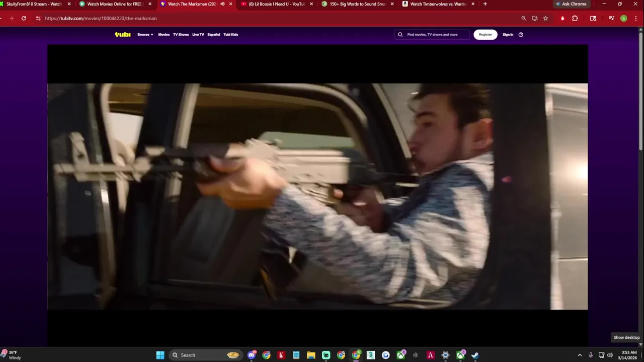Close the 150+ Big Words tab
This screenshot has width=644, height=362.
click(392, 4)
